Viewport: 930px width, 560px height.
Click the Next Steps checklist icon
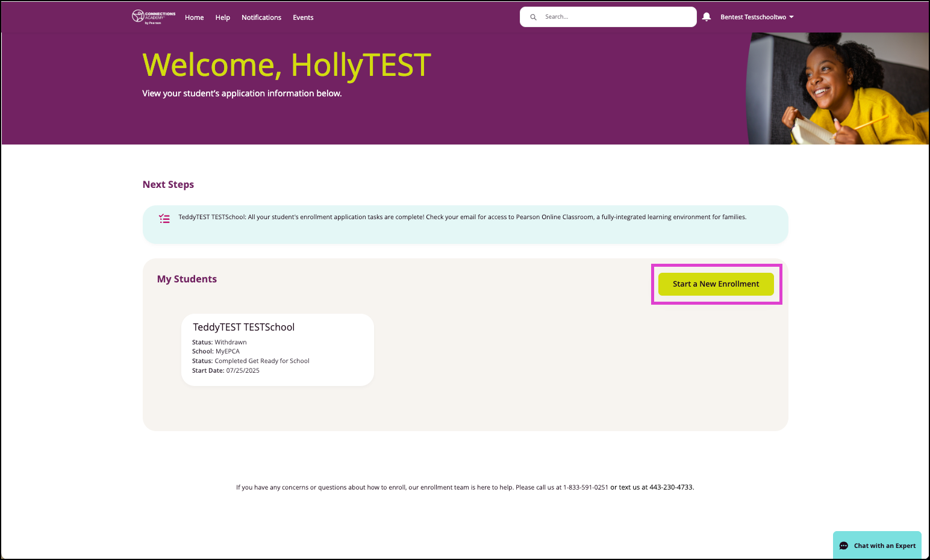[164, 218]
